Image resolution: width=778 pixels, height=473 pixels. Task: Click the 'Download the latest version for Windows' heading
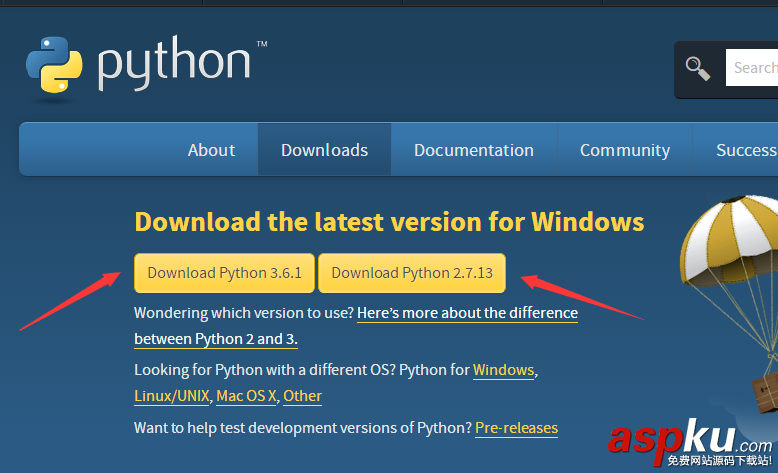tap(389, 221)
